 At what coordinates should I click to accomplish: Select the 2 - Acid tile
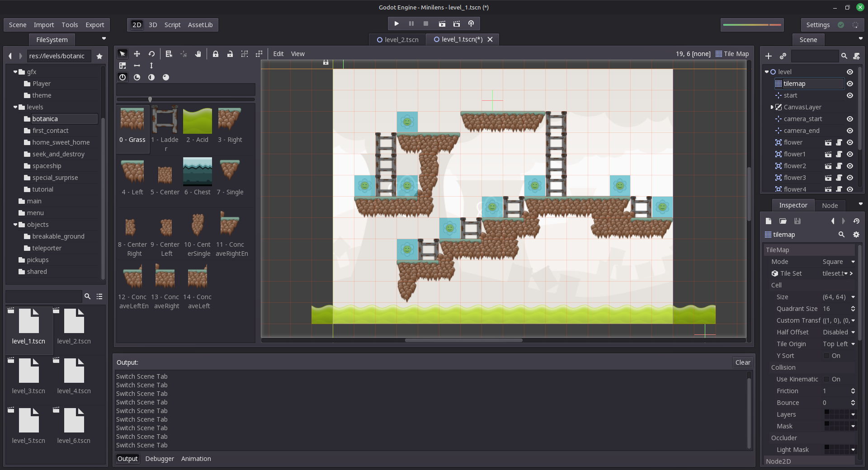click(x=198, y=127)
